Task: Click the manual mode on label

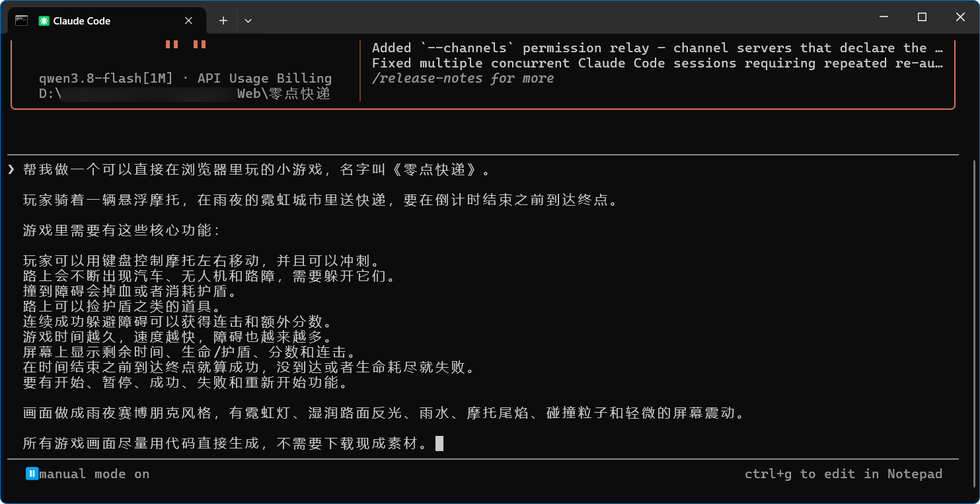Action: 94,474
